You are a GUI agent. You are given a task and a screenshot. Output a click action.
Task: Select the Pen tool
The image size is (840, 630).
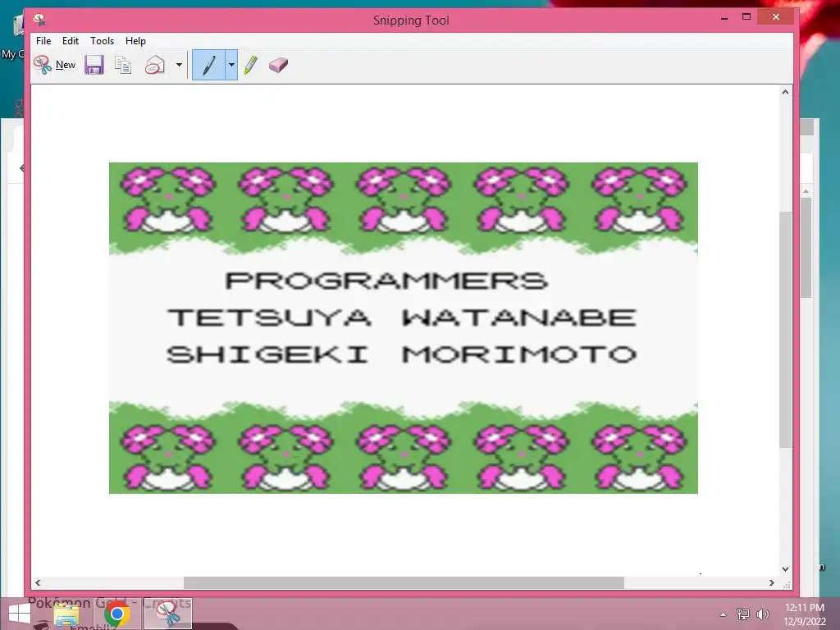(x=209, y=65)
